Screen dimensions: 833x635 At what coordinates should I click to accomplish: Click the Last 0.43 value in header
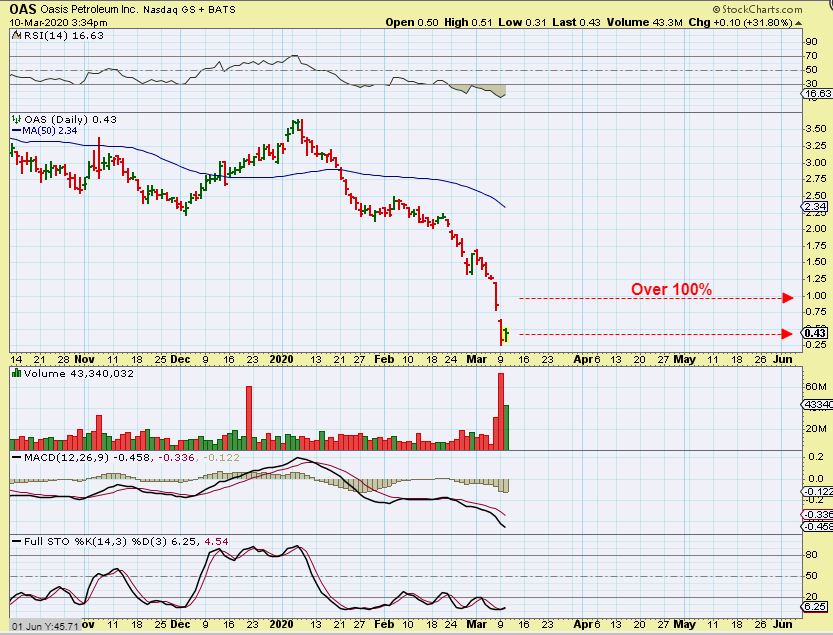click(x=576, y=22)
